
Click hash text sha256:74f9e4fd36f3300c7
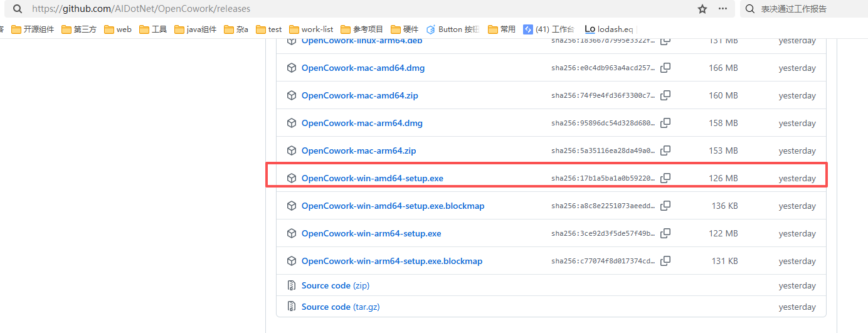tap(603, 95)
